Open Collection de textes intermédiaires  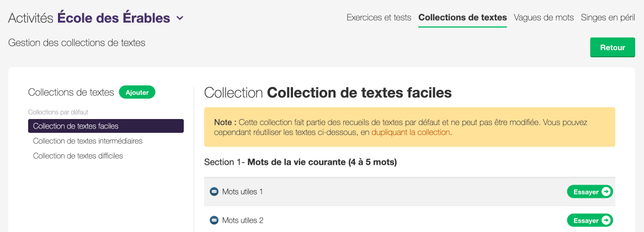[88, 141]
